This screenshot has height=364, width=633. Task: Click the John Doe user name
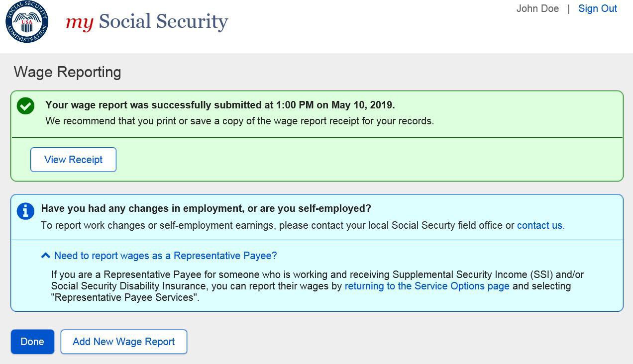click(537, 9)
